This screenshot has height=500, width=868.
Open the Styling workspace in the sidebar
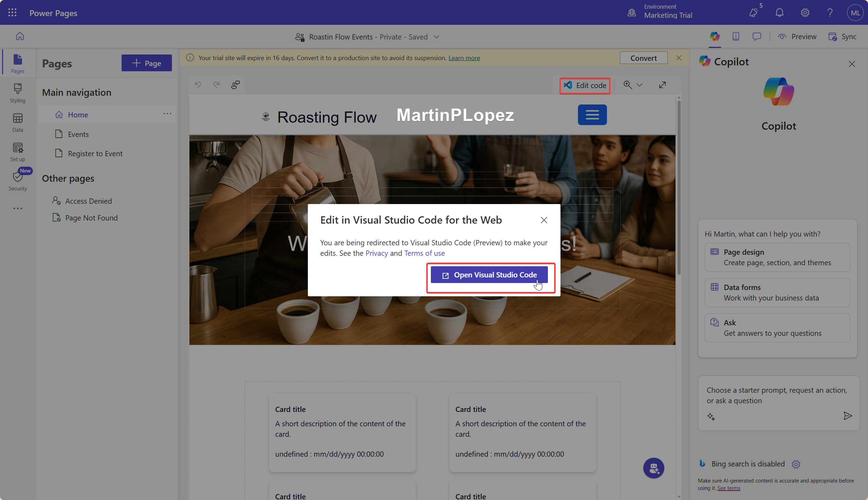(17, 92)
